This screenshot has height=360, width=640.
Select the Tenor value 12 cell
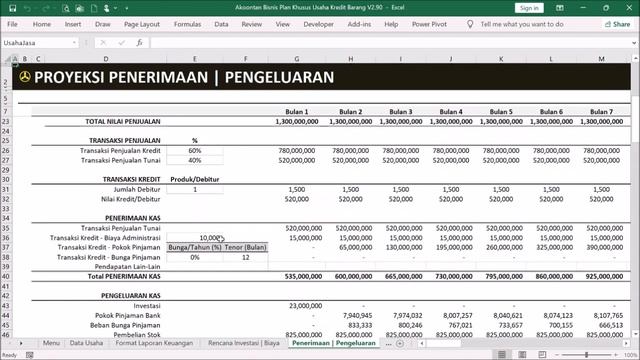245,257
